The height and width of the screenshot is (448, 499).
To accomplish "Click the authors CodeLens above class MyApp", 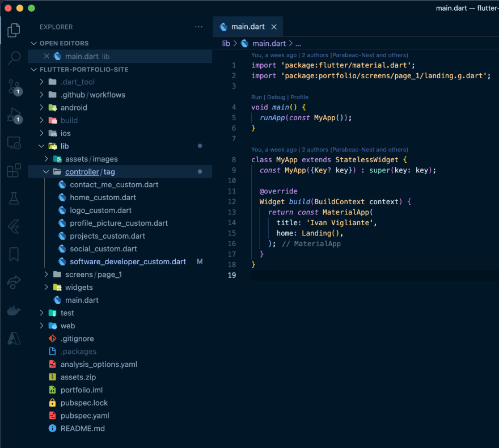I will coord(329,150).
